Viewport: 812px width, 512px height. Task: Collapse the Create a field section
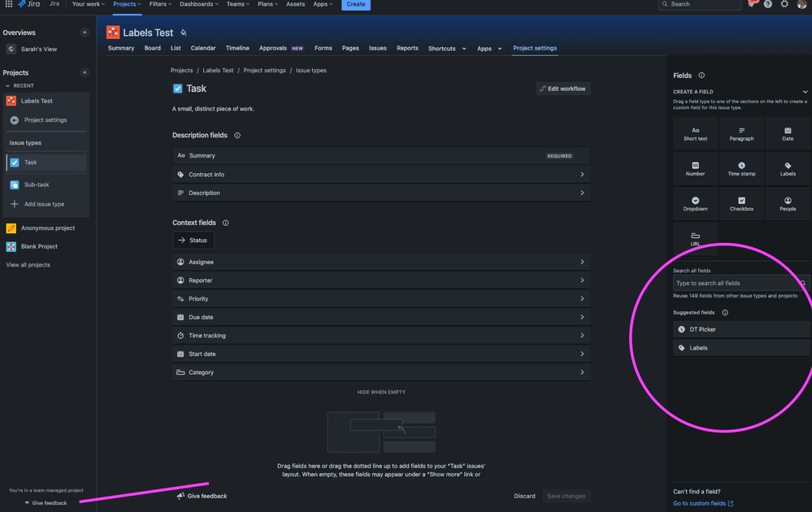(805, 92)
